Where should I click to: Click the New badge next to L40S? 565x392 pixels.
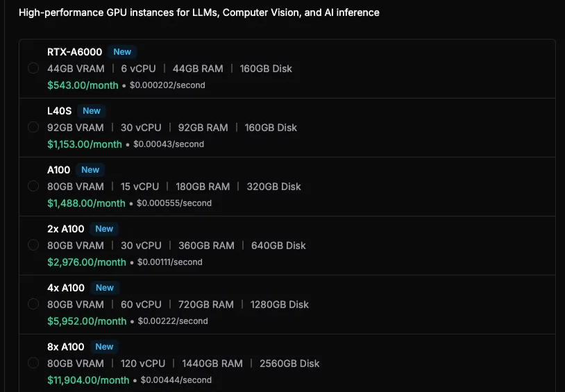click(x=92, y=111)
